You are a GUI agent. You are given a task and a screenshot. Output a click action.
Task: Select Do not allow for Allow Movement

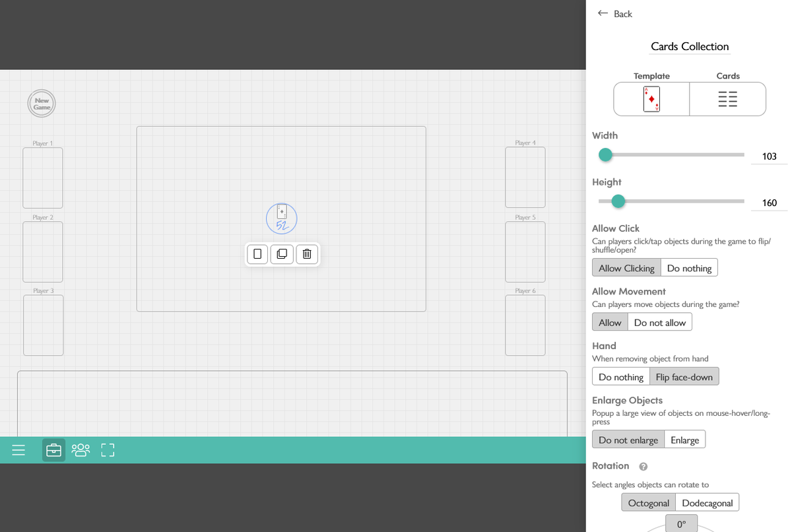point(659,322)
